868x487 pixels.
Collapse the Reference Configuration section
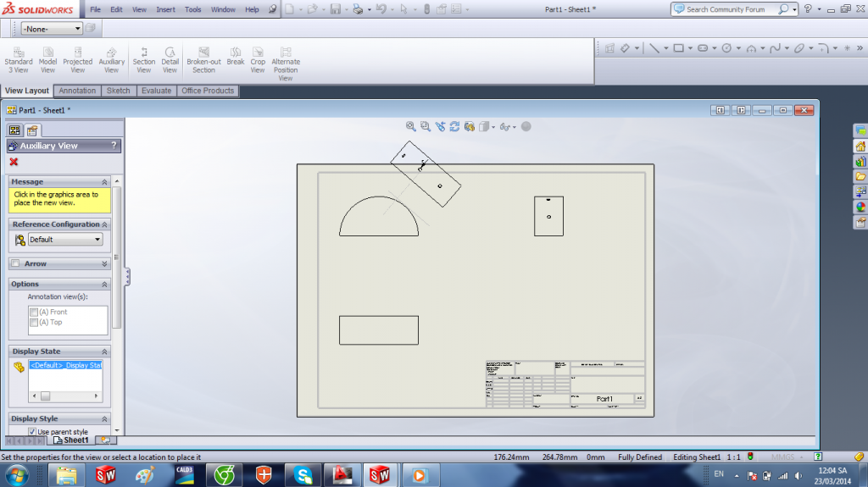pyautogui.click(x=104, y=224)
